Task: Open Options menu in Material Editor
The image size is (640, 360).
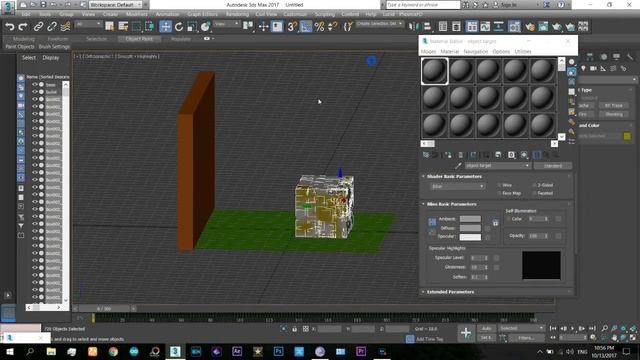Action: pos(501,52)
